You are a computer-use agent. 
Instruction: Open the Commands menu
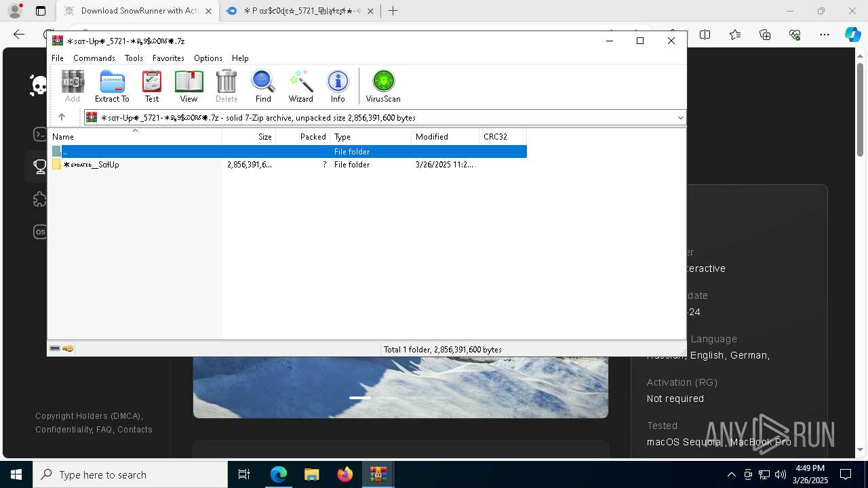click(94, 58)
